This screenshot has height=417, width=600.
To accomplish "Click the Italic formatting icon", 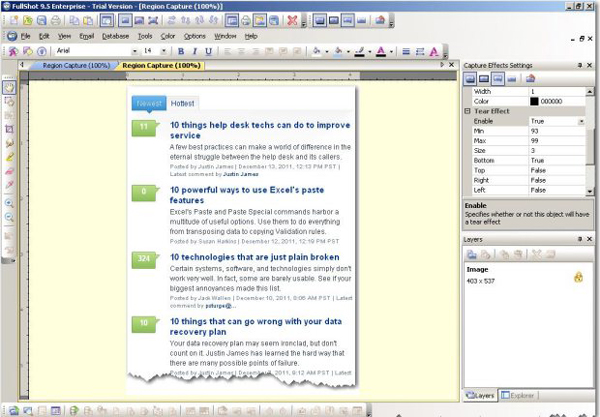I will pos(194,50).
